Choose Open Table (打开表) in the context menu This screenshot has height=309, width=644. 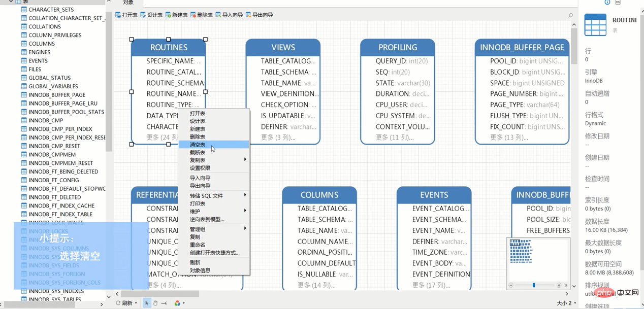click(x=214, y=114)
